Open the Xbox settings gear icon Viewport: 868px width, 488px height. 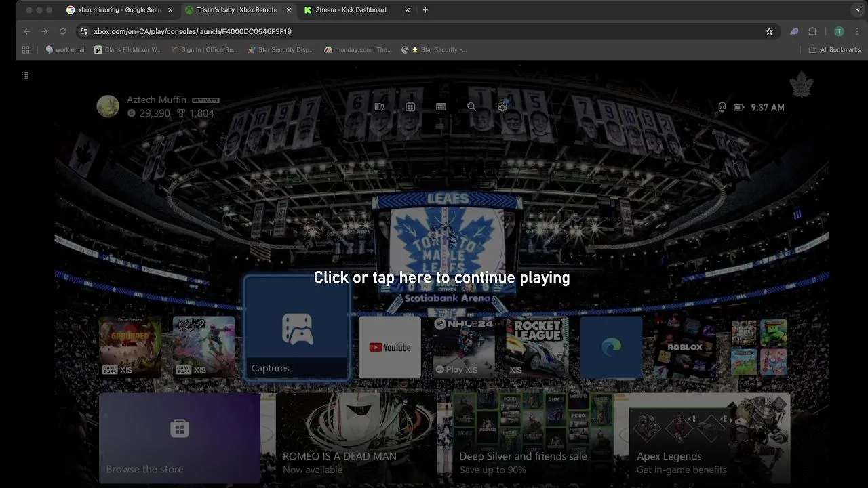point(502,107)
